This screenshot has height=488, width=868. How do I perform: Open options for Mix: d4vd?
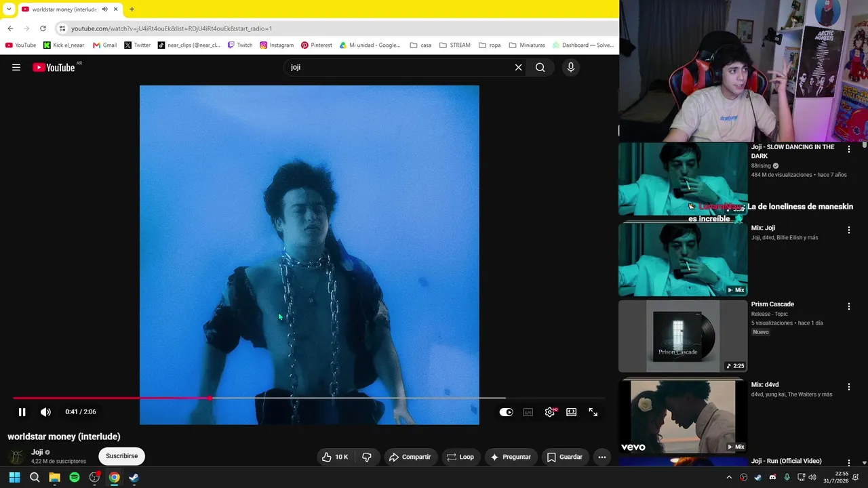pyautogui.click(x=848, y=387)
